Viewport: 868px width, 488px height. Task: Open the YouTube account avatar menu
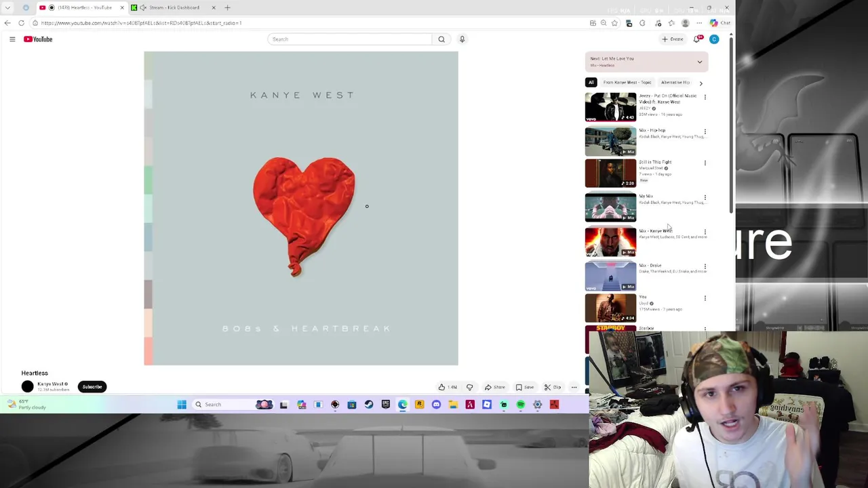(x=714, y=39)
